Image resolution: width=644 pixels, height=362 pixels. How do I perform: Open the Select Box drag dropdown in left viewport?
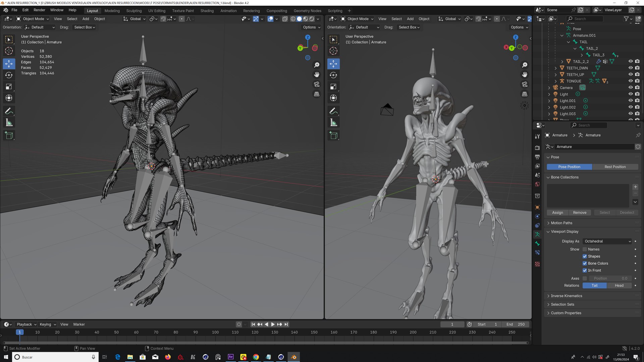click(x=84, y=27)
